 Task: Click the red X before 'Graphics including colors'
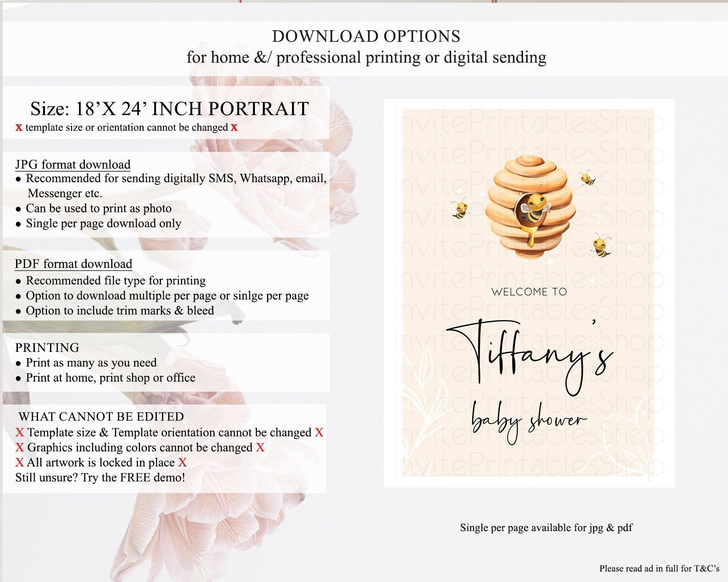(x=19, y=448)
